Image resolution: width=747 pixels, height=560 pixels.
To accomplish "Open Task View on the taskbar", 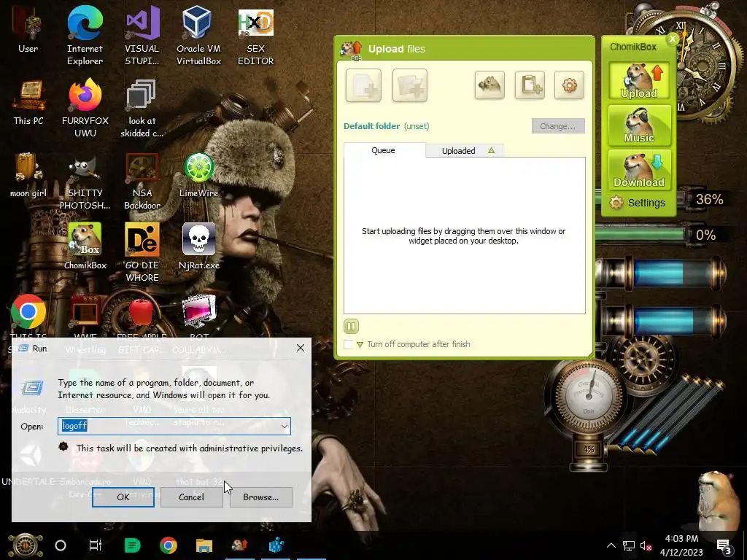I will pos(96,545).
